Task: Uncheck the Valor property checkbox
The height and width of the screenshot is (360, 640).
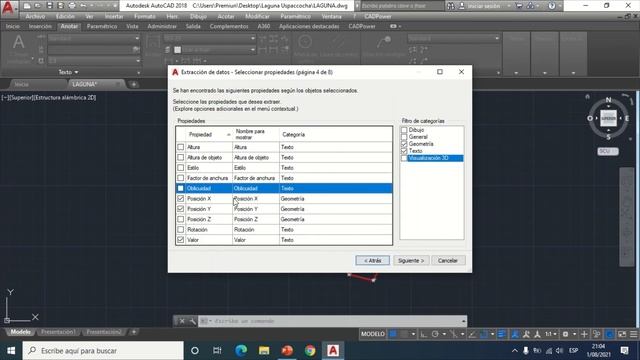Action: (180, 240)
